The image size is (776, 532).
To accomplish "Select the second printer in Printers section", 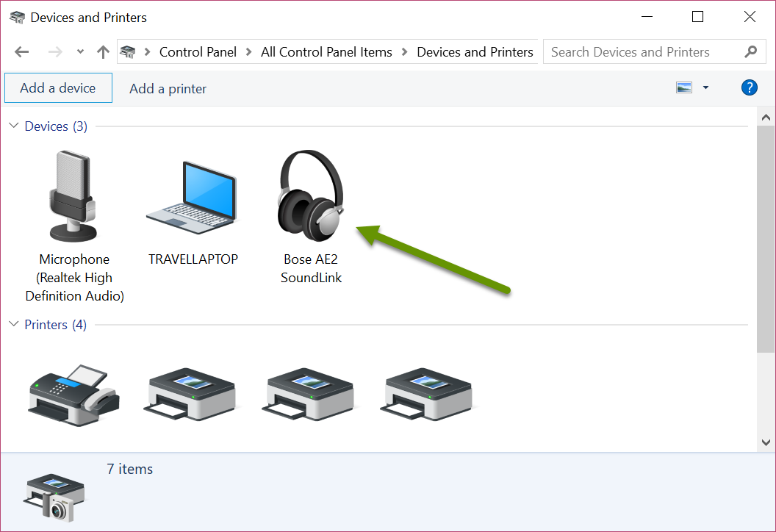I will (x=191, y=395).
